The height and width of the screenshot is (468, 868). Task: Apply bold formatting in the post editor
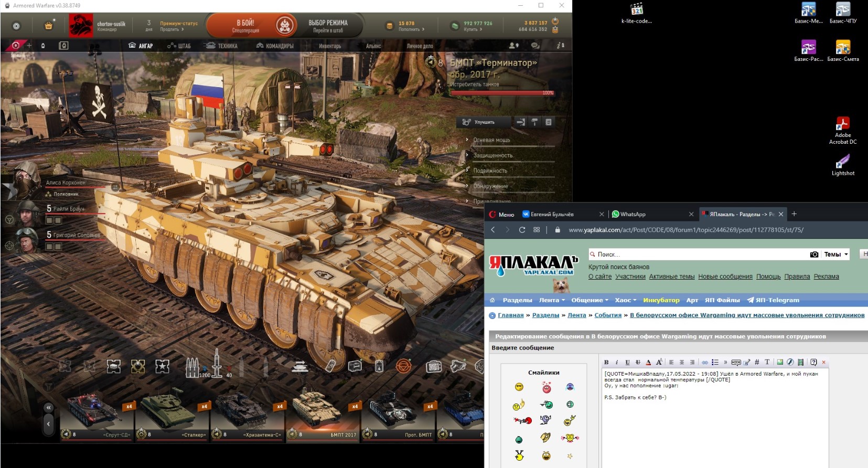pos(606,362)
